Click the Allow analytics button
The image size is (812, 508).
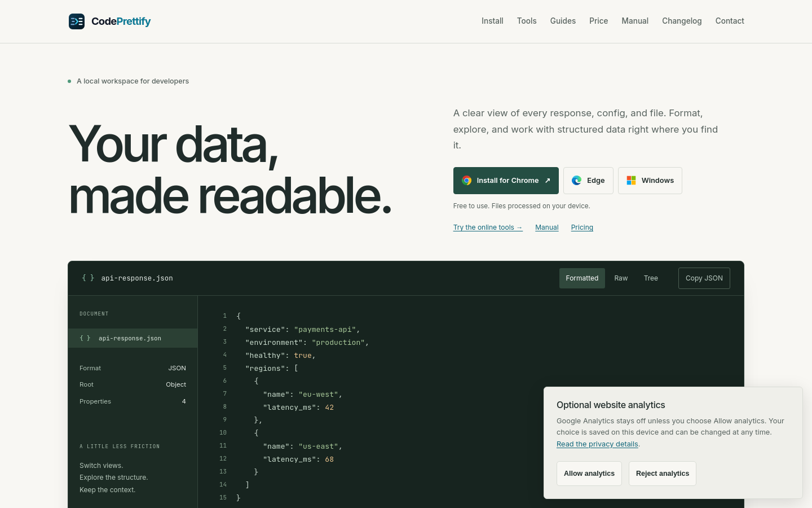point(589,474)
